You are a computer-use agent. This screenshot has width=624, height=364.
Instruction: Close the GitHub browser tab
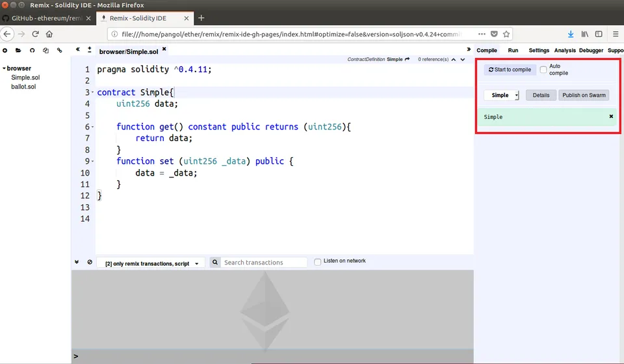88,18
